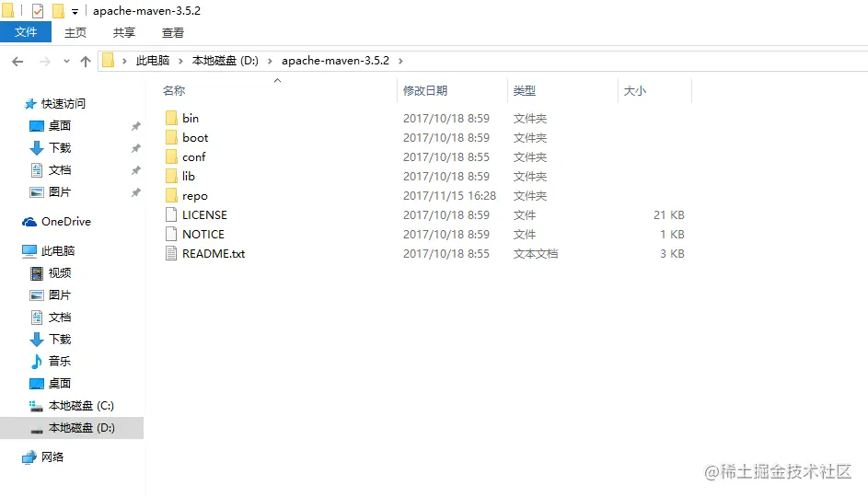Screen dimensions: 868x497
Task: Expand the chevron after apache-maven-3.5.2 in path
Action: coord(400,61)
